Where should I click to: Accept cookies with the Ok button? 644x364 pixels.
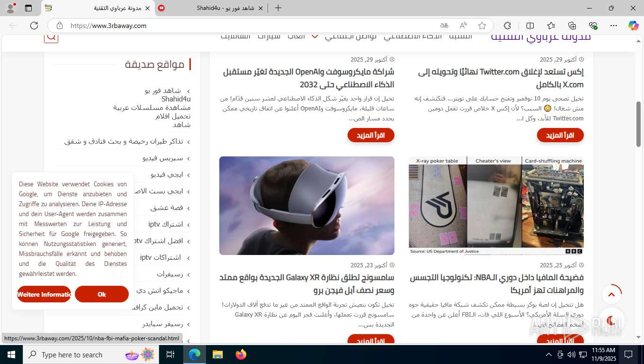pyautogui.click(x=102, y=294)
